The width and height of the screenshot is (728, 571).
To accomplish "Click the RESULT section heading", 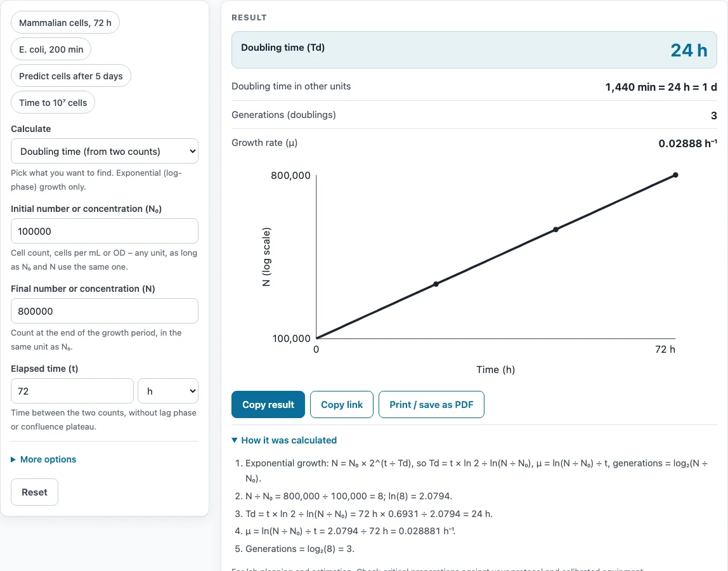I will point(249,18).
